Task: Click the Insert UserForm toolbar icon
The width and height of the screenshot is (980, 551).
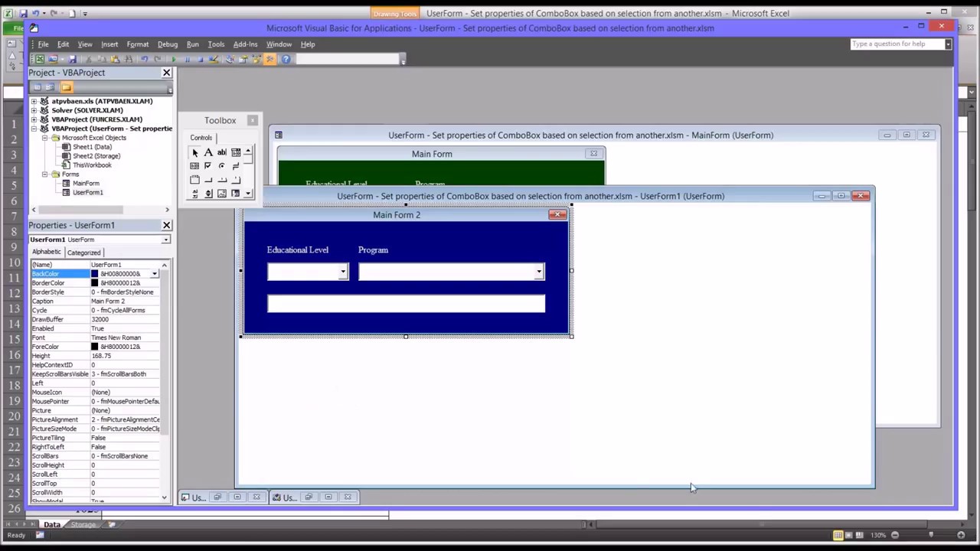Action: click(53, 59)
